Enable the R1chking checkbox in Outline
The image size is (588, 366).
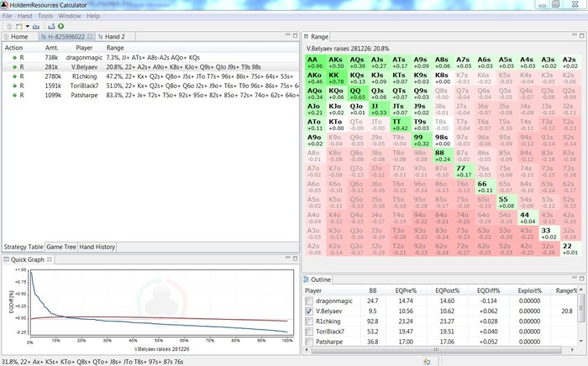(x=309, y=322)
